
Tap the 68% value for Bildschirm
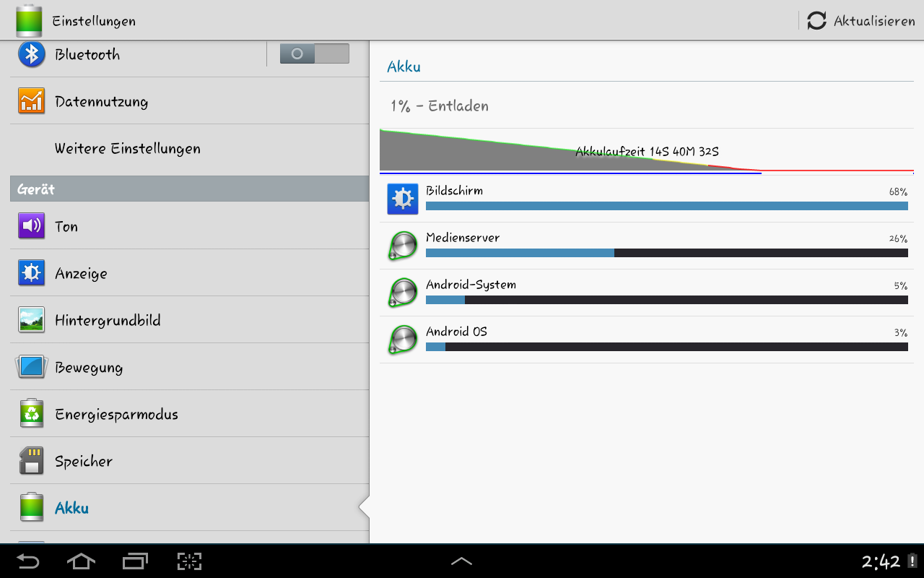(x=898, y=192)
